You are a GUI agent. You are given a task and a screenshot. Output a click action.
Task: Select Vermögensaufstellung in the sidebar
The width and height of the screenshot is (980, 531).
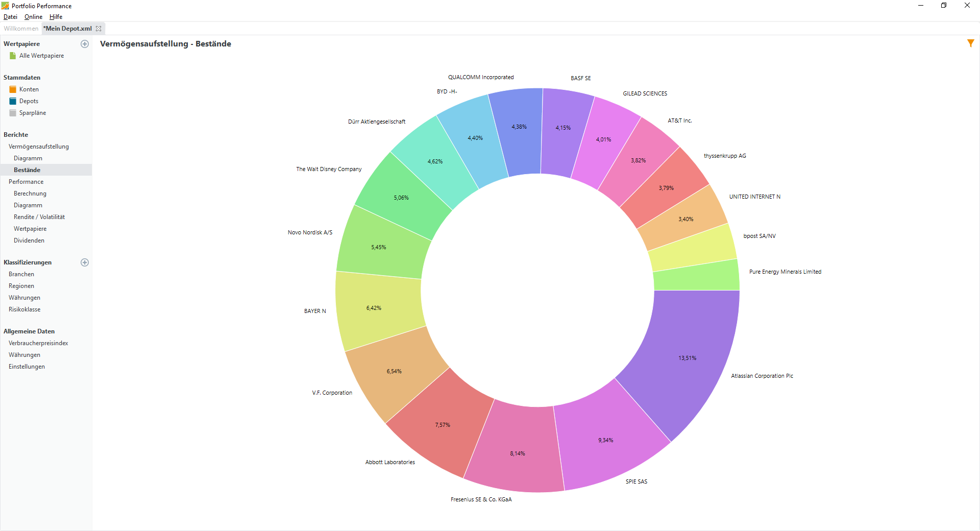tap(39, 147)
